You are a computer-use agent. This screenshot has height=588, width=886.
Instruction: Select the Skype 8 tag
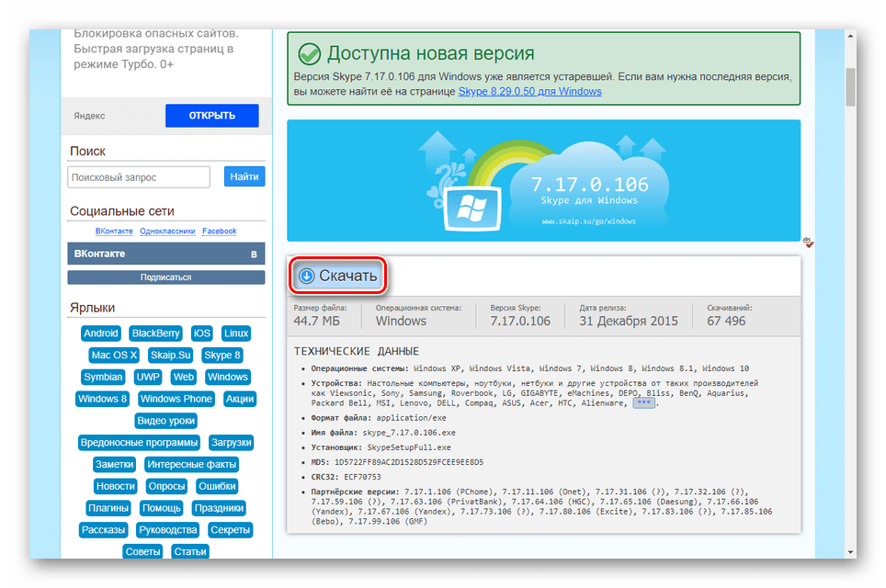[x=222, y=356]
